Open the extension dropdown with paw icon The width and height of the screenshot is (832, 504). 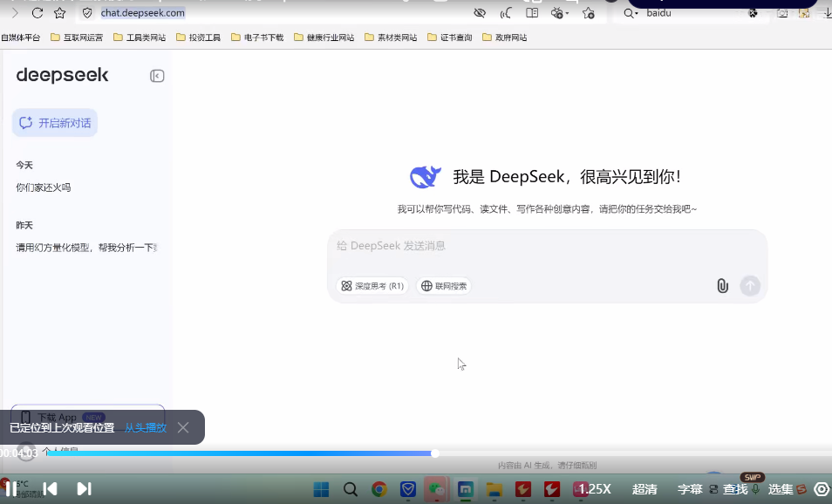pos(559,13)
